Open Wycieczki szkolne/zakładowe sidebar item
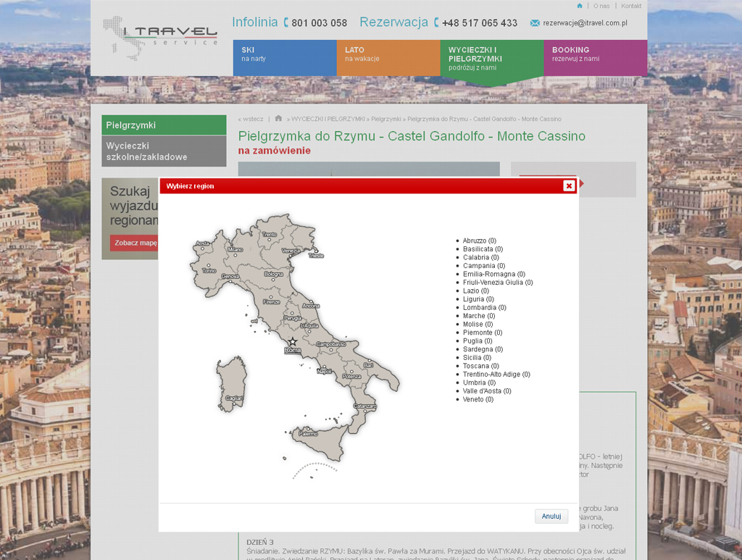 (164, 151)
